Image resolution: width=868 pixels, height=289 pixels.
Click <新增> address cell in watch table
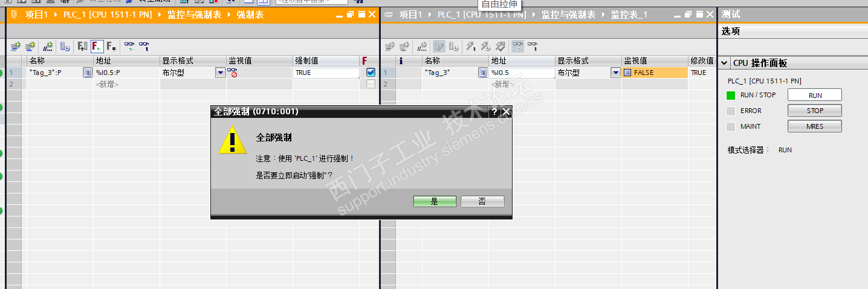point(522,84)
